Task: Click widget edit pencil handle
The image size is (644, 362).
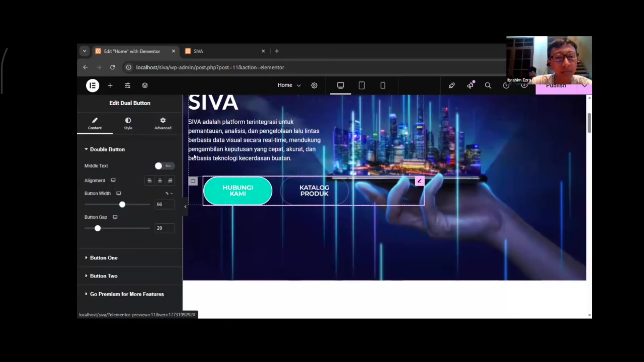Action: 420,181
